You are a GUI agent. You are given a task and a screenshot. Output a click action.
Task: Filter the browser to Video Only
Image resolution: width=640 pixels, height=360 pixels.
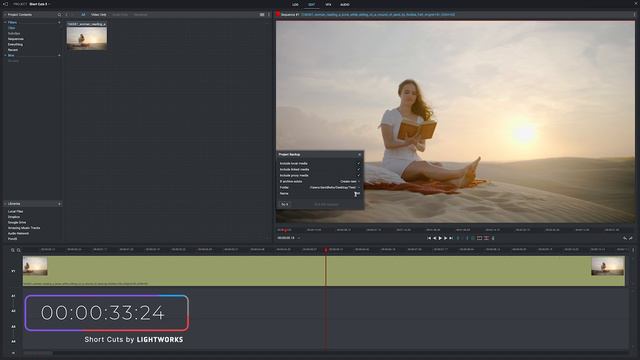[98, 15]
